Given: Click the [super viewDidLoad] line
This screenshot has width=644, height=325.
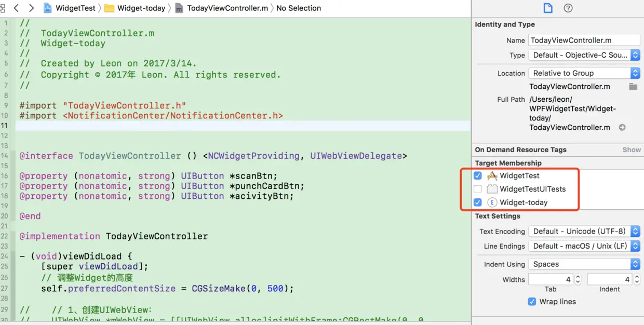Looking at the screenshot, I should pyautogui.click(x=95, y=266).
